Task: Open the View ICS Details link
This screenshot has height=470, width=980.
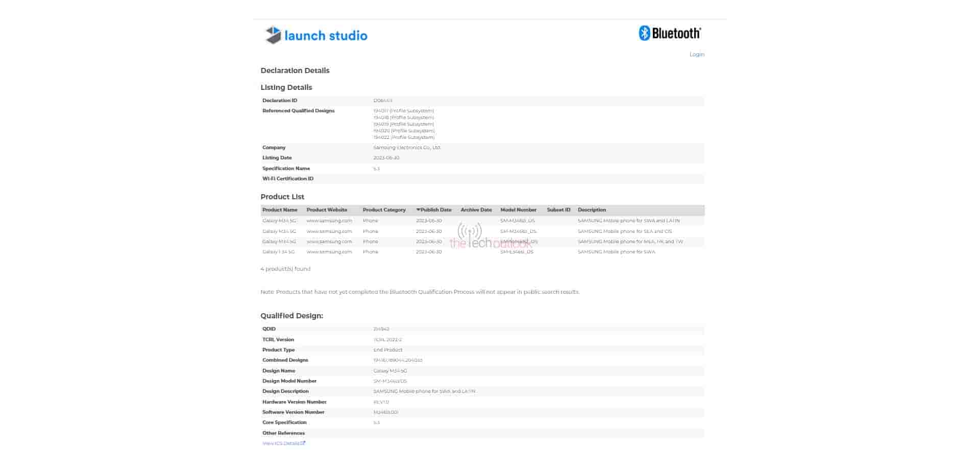Action: click(281, 443)
